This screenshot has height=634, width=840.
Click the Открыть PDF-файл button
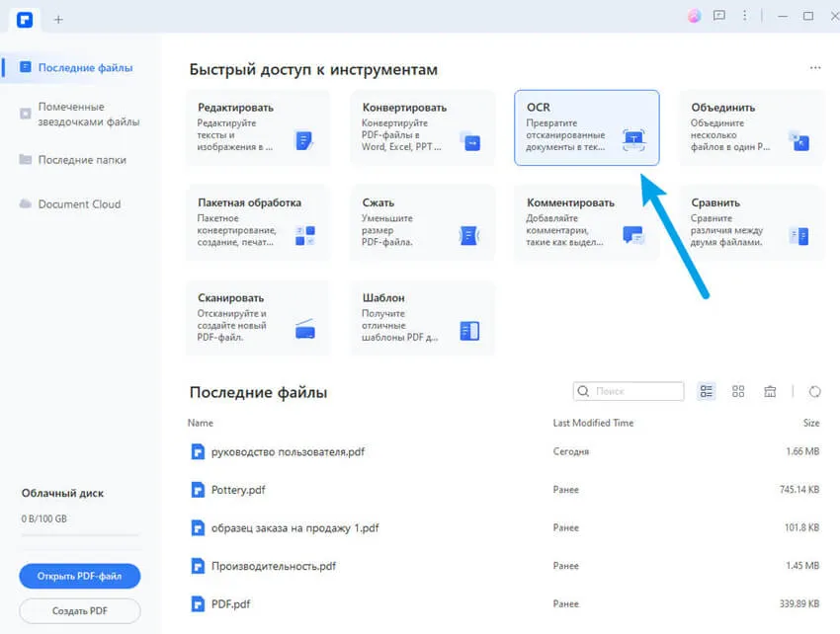pos(79,576)
